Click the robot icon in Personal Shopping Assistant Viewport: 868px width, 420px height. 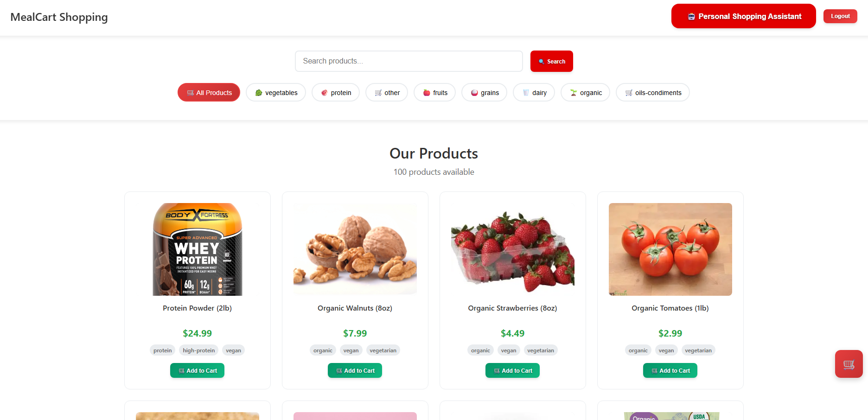[x=691, y=17]
